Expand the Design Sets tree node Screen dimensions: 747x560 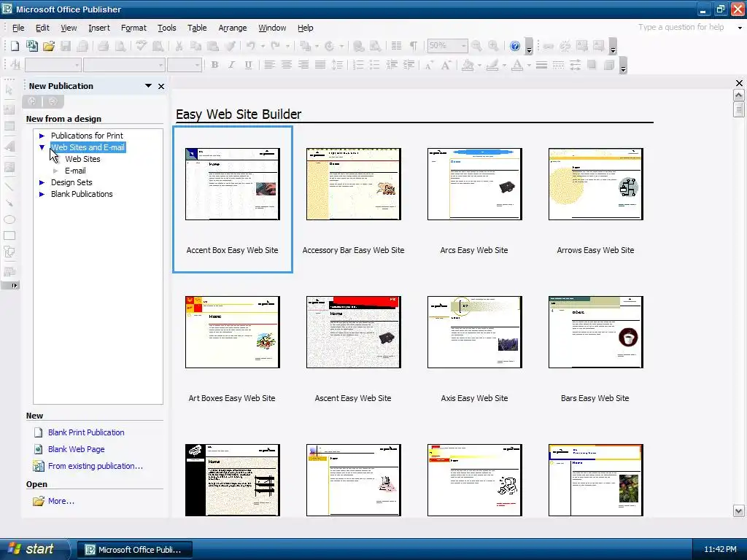coord(42,182)
